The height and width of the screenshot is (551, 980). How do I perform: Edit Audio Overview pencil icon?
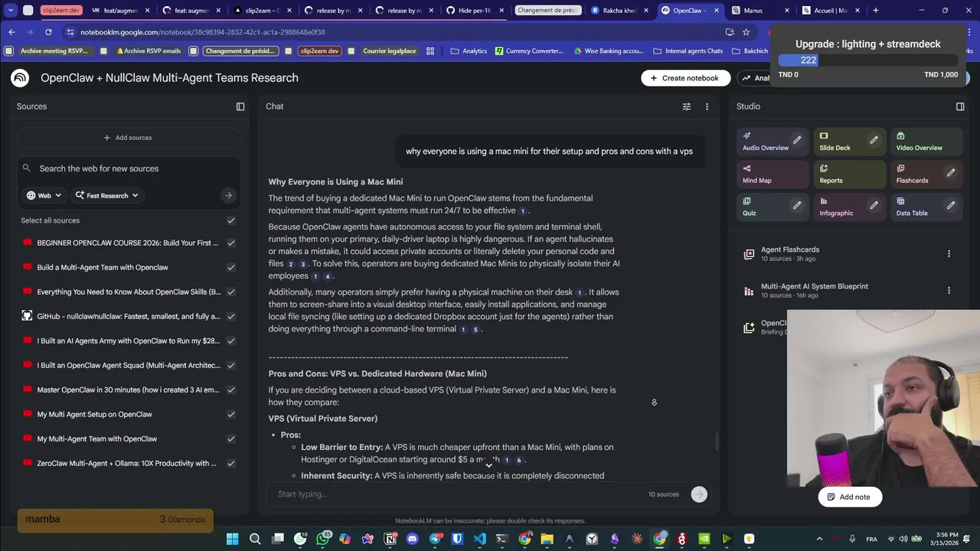coord(797,140)
